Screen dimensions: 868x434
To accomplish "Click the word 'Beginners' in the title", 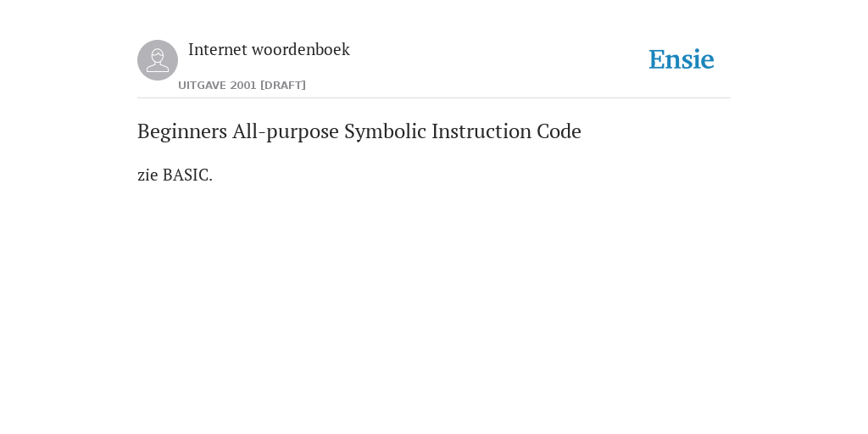I will click(x=182, y=131).
